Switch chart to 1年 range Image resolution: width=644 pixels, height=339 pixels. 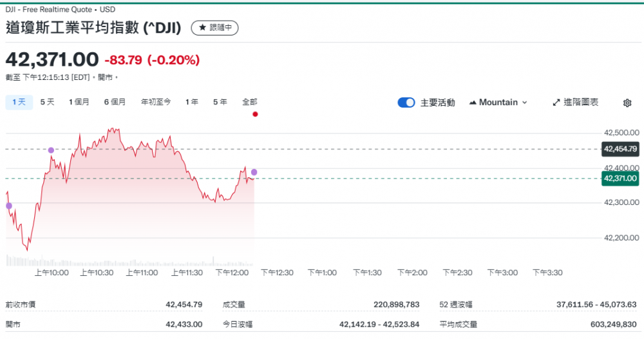[192, 102]
